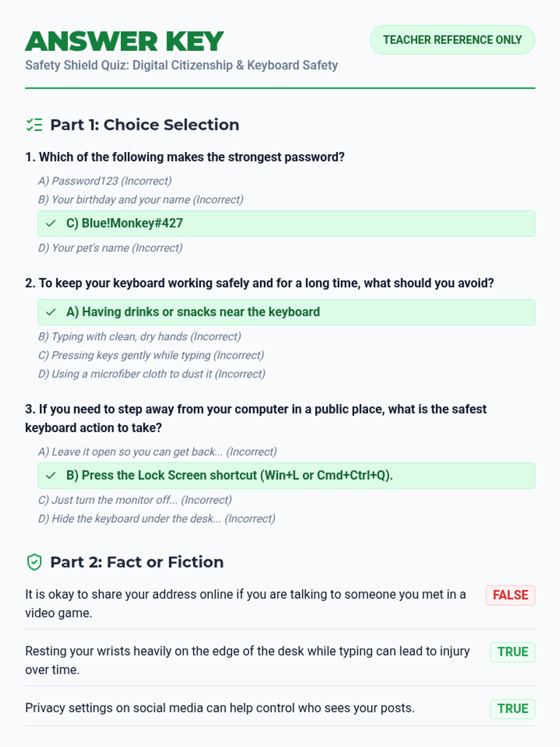Choose option B) Typing with clean, dry hands
Viewport: 560px width, 747px height.
pos(140,337)
